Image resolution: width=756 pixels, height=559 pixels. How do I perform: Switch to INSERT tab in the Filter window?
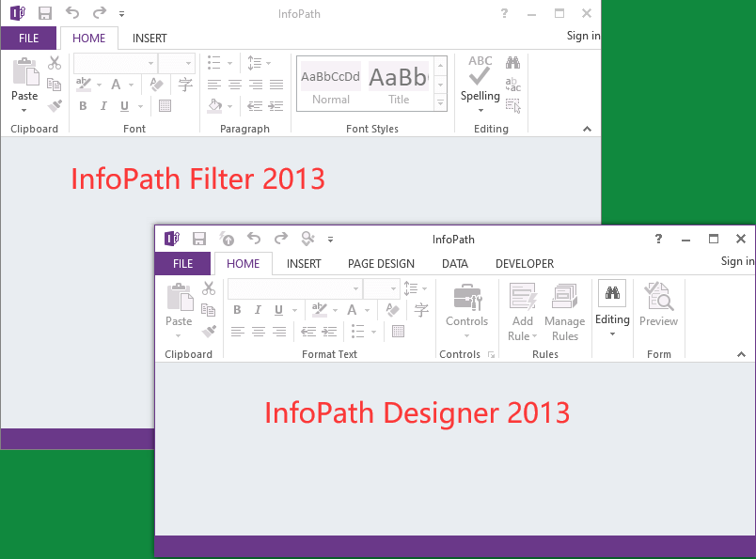pos(150,39)
